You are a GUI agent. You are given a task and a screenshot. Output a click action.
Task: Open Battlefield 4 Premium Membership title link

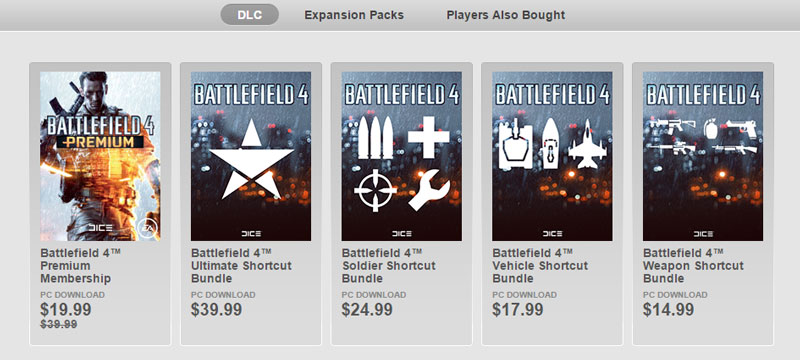tap(80, 266)
